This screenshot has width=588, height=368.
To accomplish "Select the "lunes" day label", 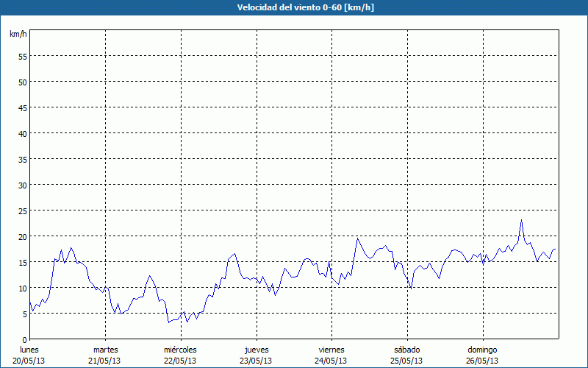I will pos(29,350).
